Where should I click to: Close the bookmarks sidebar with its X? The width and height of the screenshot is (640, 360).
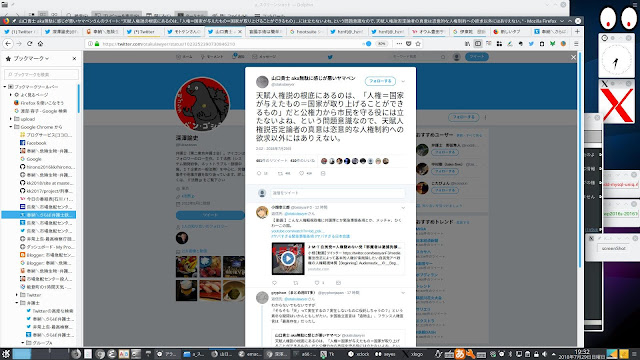coord(74,59)
